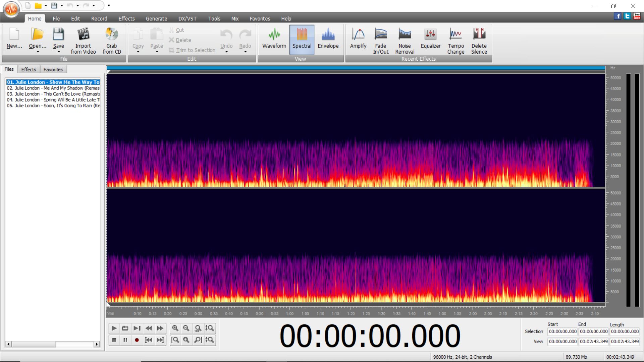
Task: Click the blue overview navigation bar
Action: 356,68
